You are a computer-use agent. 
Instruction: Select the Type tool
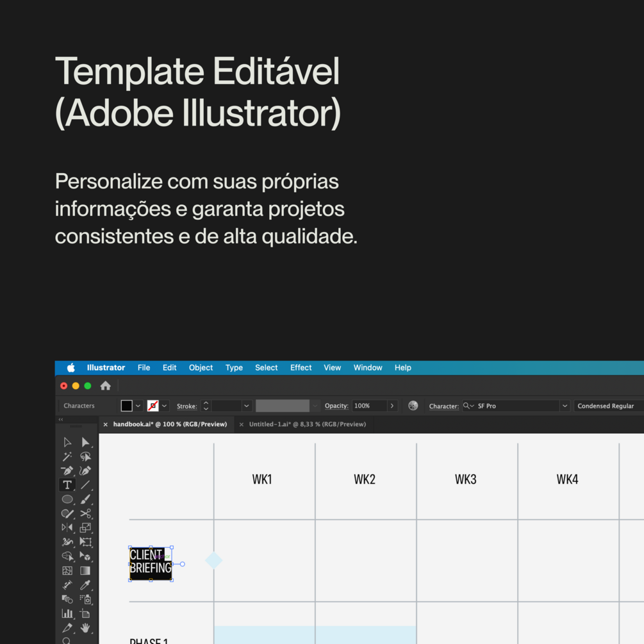(x=67, y=485)
